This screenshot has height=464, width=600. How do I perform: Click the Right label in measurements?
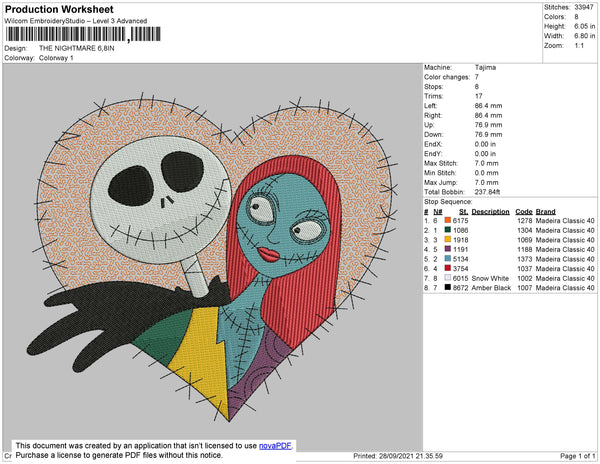coord(433,116)
